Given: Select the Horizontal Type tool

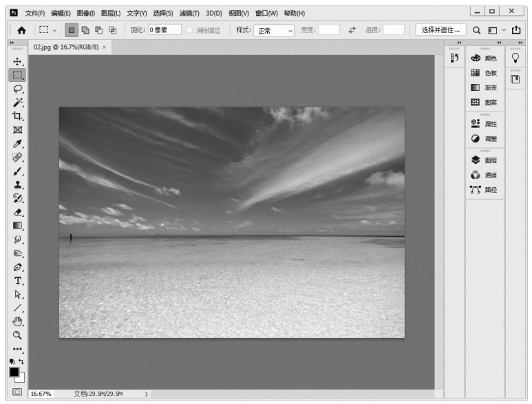Looking at the screenshot, I should pyautogui.click(x=17, y=281).
